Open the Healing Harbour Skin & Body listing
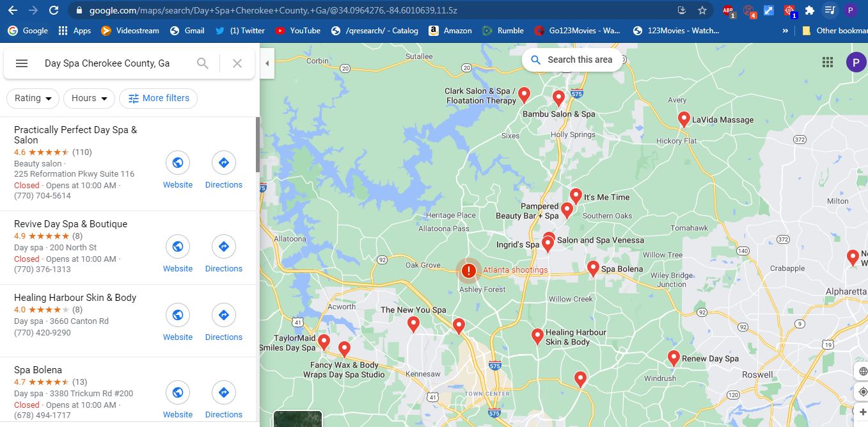The image size is (868, 427). (x=75, y=298)
